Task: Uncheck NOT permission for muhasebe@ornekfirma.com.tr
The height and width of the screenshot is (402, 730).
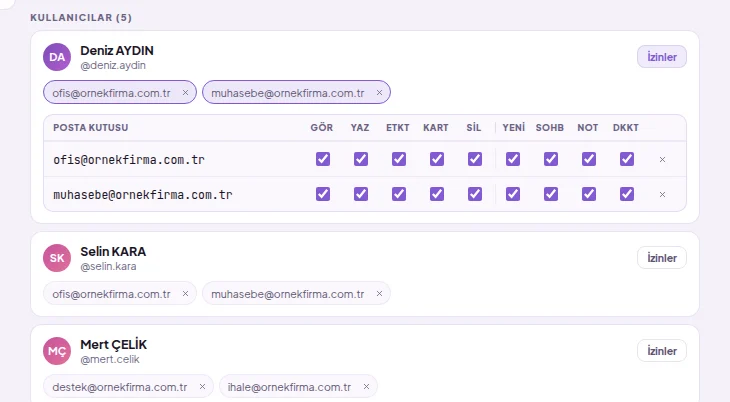Action: (x=589, y=194)
